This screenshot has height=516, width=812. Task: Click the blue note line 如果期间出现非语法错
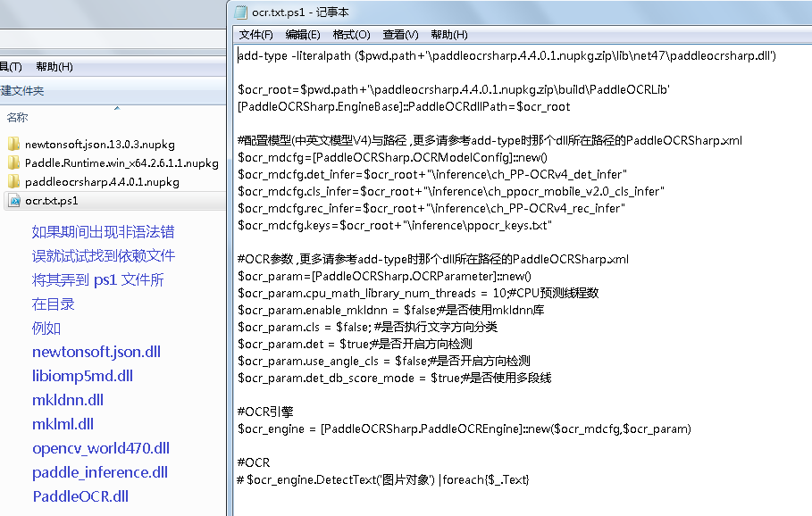coord(103,232)
